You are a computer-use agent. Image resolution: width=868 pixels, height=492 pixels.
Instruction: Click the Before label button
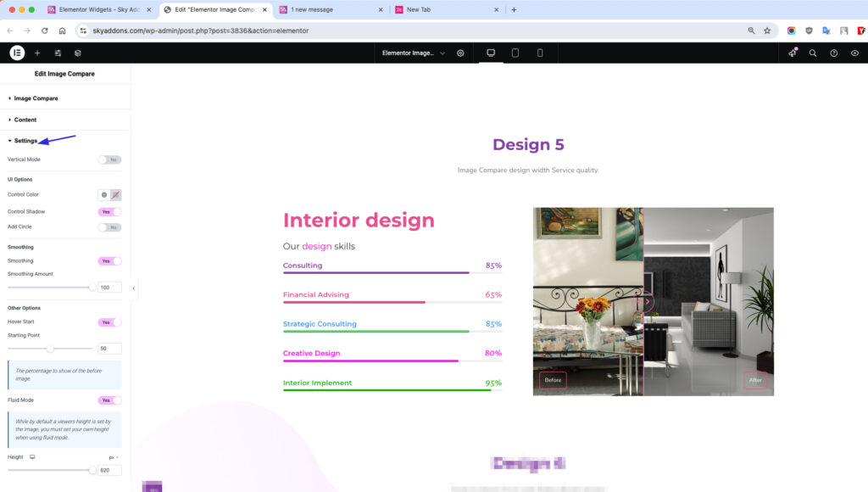click(x=553, y=380)
